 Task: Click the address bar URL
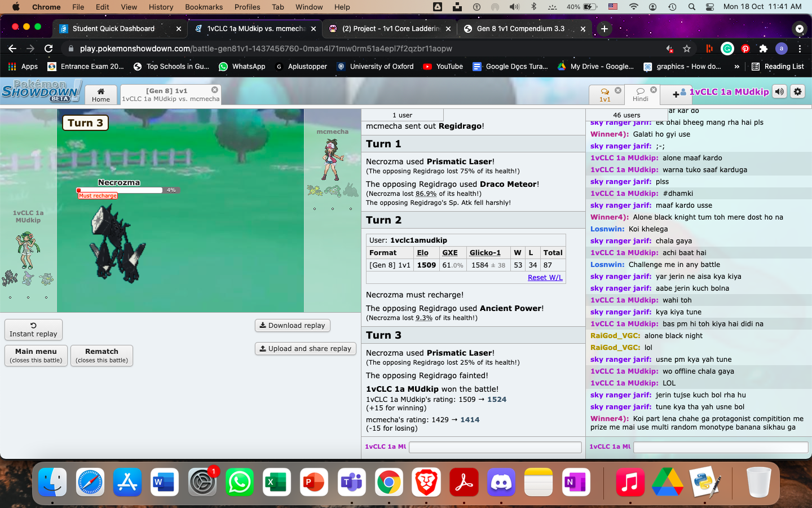(266, 49)
